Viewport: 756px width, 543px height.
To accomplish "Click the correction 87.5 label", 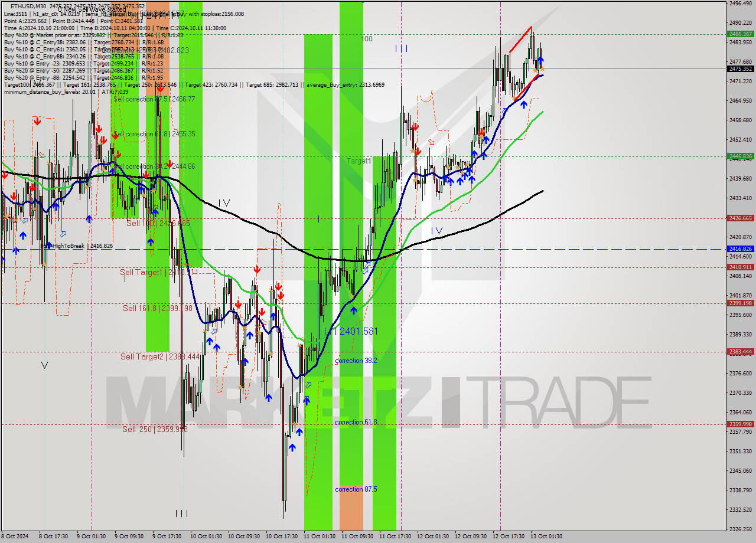I will click(356, 490).
